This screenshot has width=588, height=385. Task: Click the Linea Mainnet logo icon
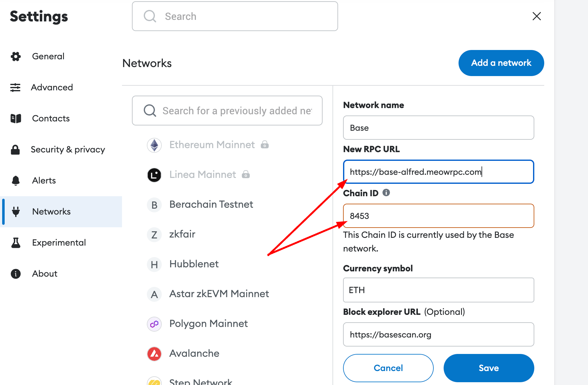154,175
